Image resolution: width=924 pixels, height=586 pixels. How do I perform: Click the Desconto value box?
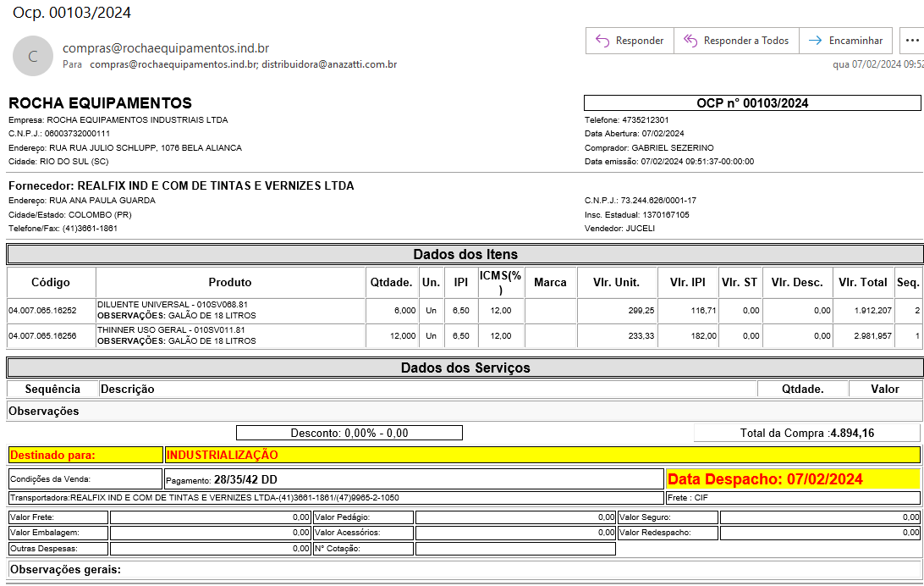[x=349, y=433]
